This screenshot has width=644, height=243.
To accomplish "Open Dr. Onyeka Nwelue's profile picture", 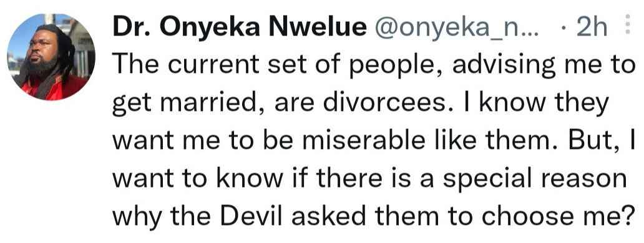I will pos(51,57).
